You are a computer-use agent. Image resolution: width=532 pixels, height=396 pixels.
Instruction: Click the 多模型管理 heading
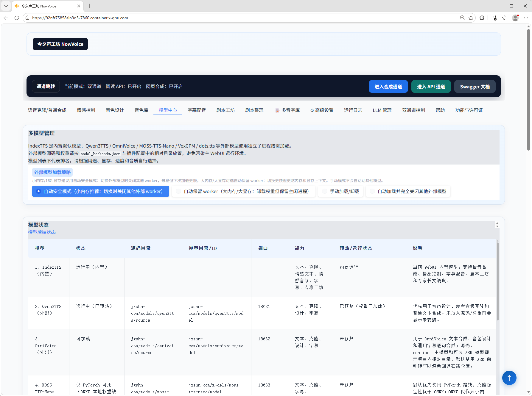click(x=41, y=133)
